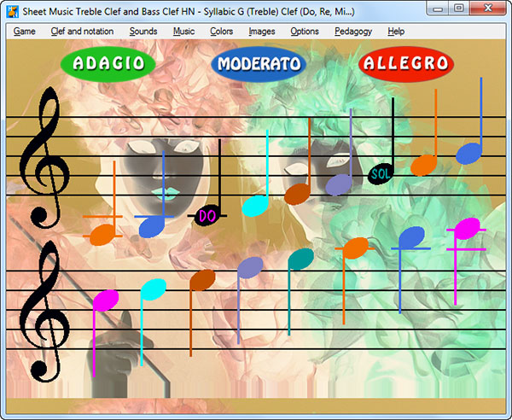Pick the red Allegro tempo button
512x420 pixels.
(406, 63)
